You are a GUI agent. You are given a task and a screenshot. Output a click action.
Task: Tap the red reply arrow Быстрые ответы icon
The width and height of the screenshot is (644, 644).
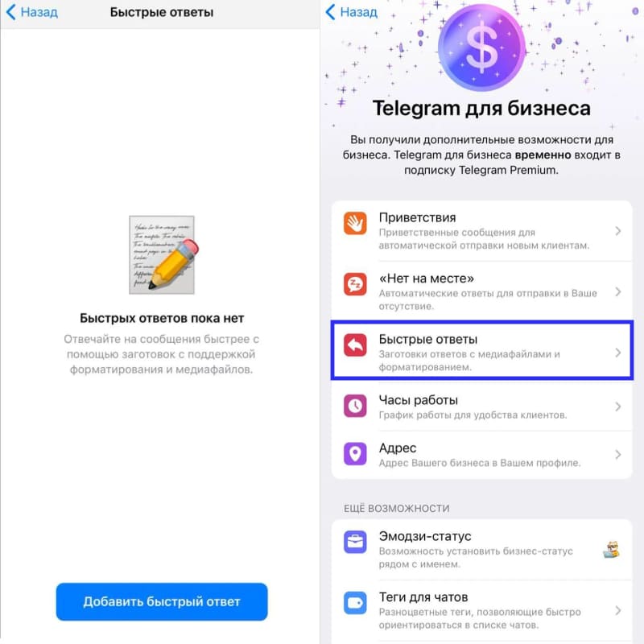pos(355,345)
